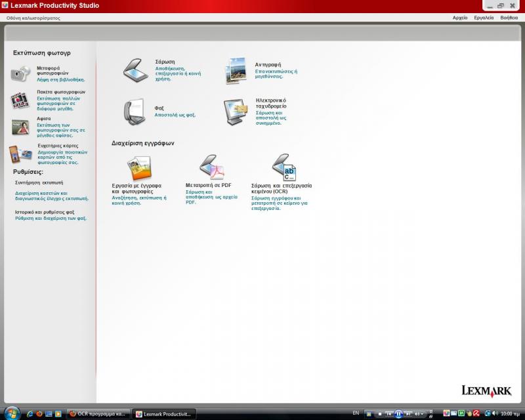
Task: Launch Firefox from quick launch
Action: click(x=39, y=413)
